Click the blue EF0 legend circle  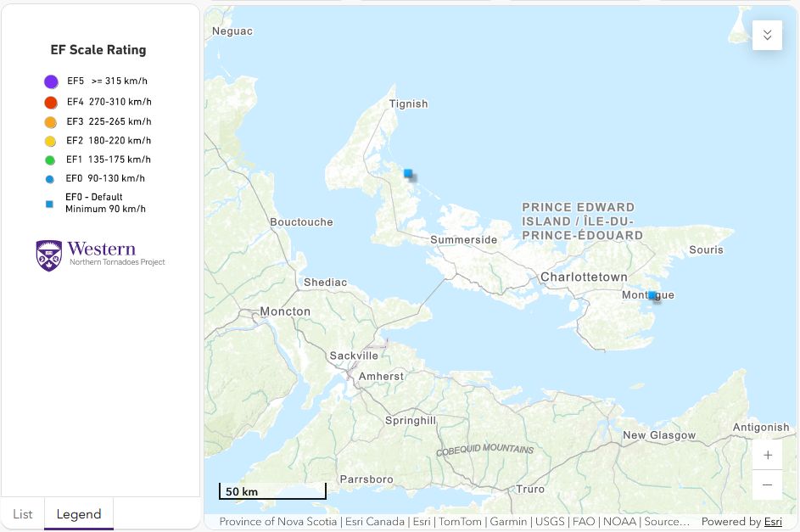(49, 179)
